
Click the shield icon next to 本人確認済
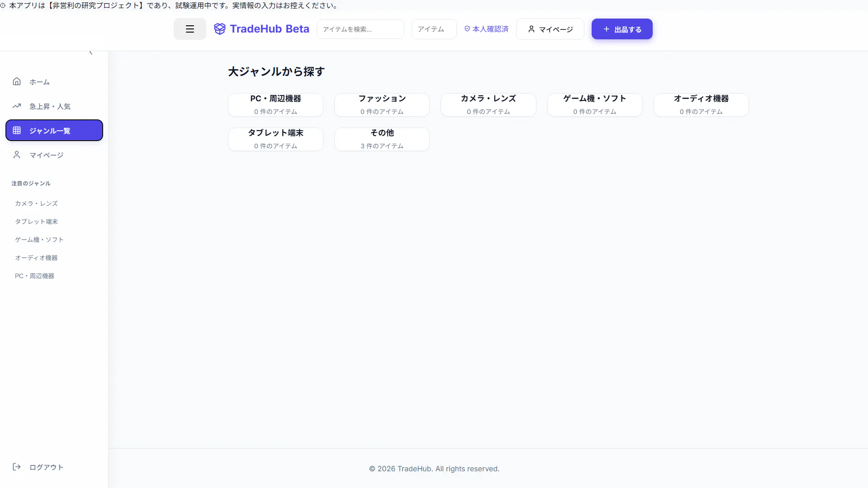click(x=467, y=29)
